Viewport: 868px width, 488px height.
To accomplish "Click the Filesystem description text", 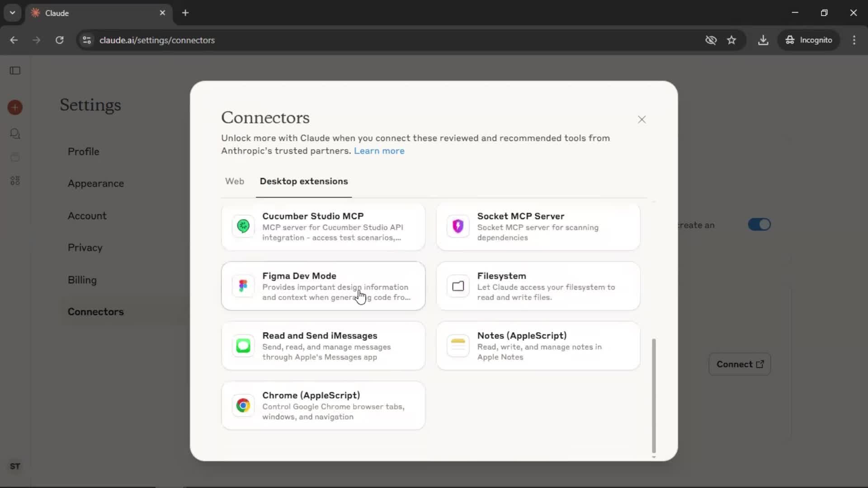I will (546, 292).
